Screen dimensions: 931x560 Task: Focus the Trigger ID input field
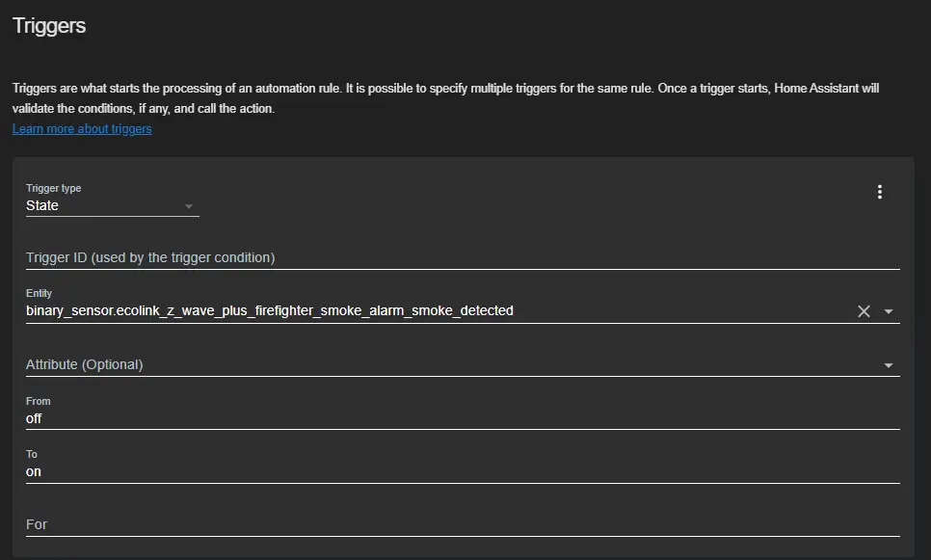pyautogui.click(x=463, y=257)
